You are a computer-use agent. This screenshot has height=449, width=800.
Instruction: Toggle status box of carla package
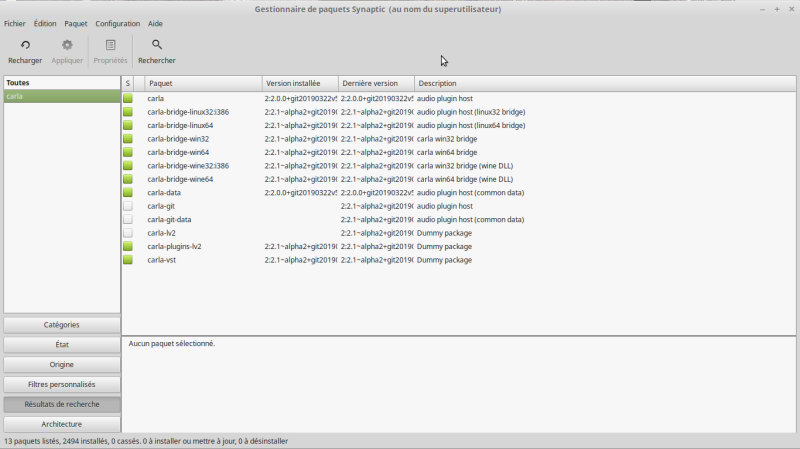(128, 98)
